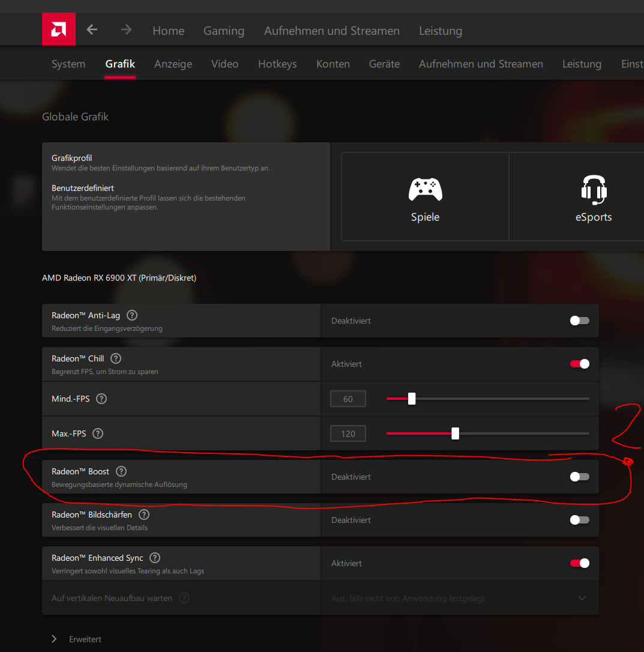Click the AMD logo icon
This screenshot has height=652, width=644.
[59, 29]
